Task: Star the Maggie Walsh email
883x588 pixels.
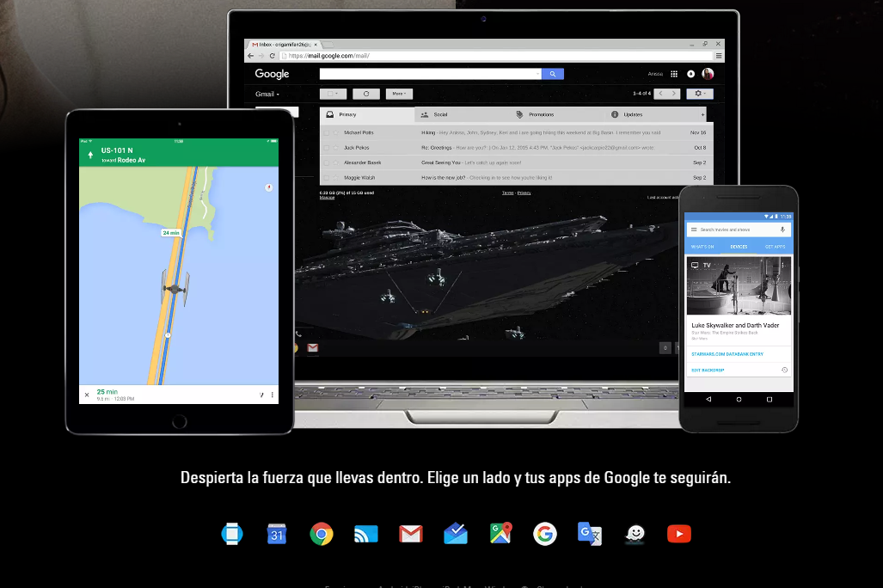Action: (x=336, y=177)
